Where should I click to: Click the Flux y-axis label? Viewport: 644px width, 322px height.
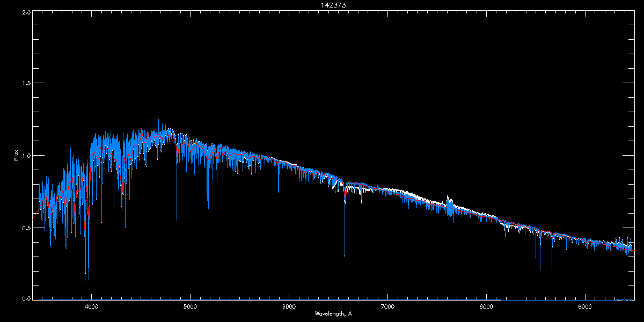pos(17,156)
